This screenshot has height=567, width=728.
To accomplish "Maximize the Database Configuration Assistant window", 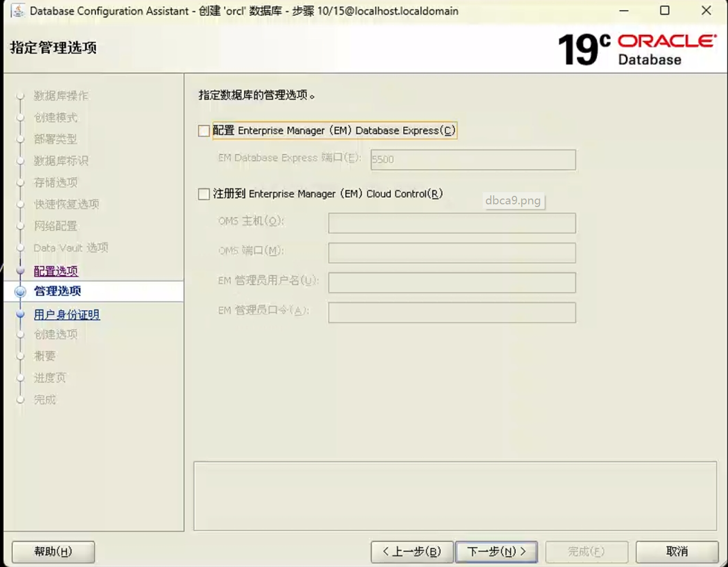I will click(664, 11).
